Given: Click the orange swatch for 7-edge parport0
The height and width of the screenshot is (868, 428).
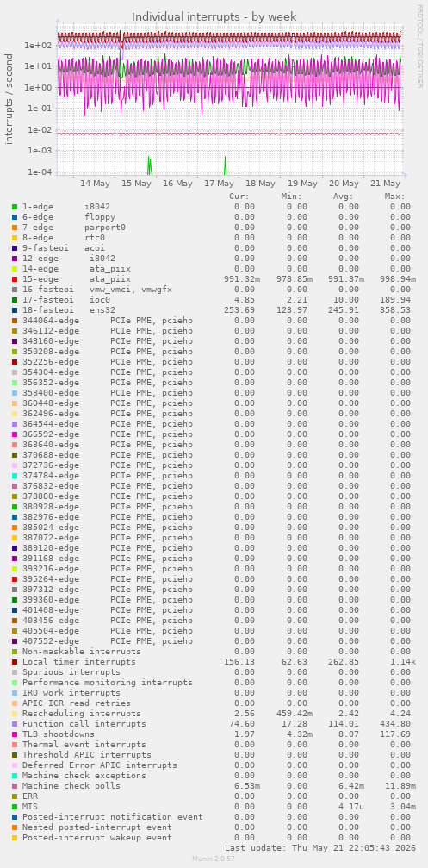Looking at the screenshot, I should pos(15,227).
